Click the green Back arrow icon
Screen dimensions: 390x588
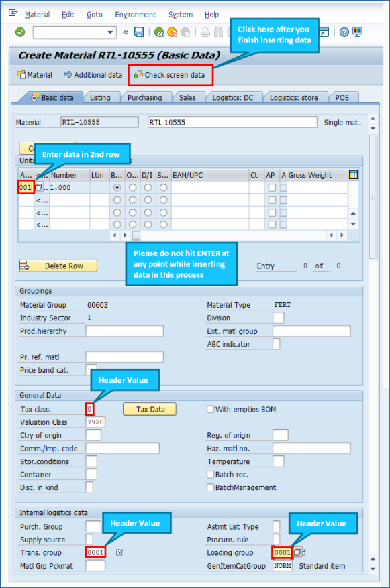(x=159, y=32)
